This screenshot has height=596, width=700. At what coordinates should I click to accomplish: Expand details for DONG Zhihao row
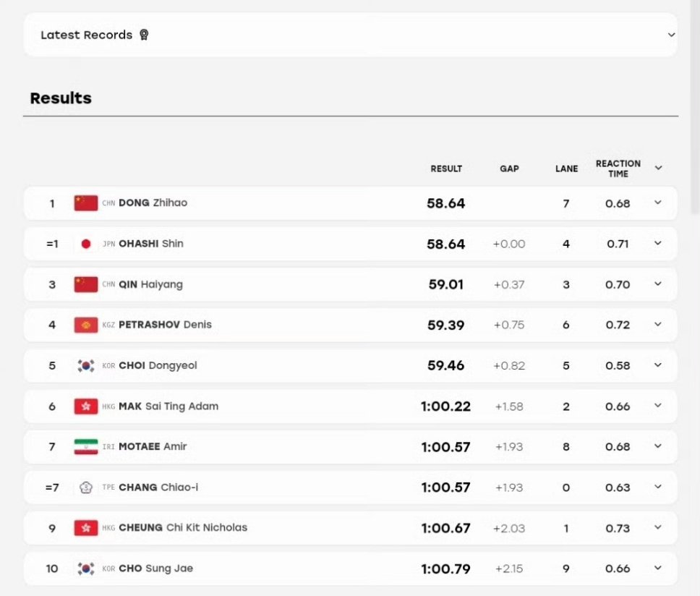click(657, 203)
